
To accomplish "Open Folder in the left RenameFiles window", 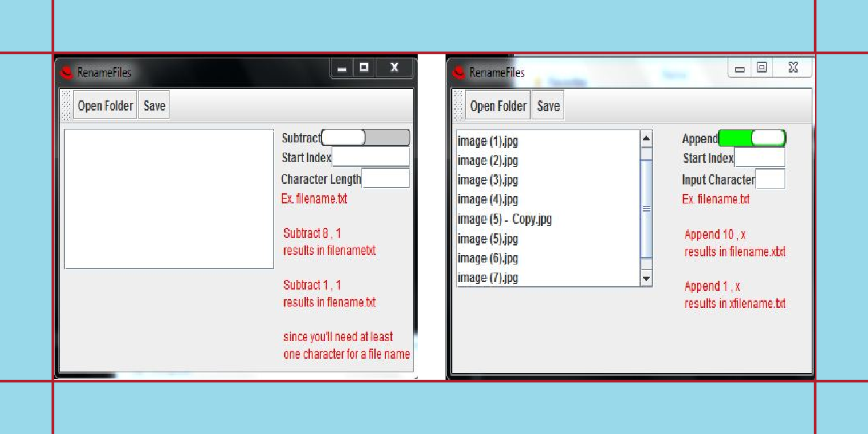I will click(x=104, y=105).
